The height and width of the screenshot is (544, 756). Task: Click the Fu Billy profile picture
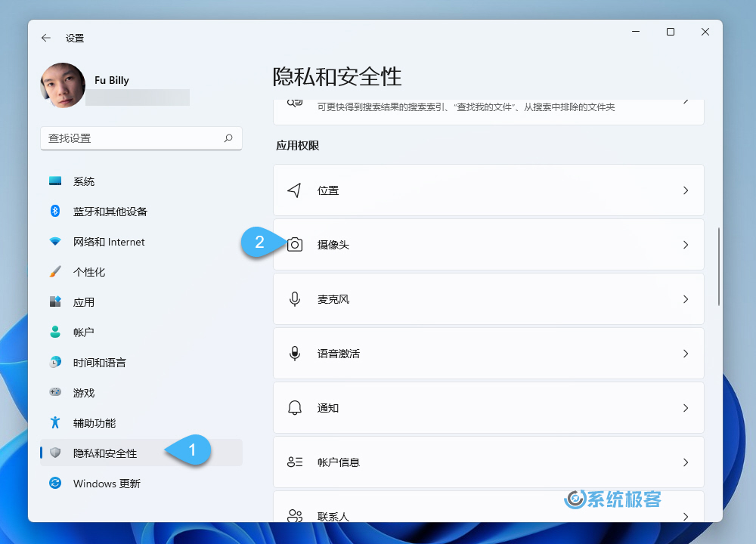click(64, 85)
